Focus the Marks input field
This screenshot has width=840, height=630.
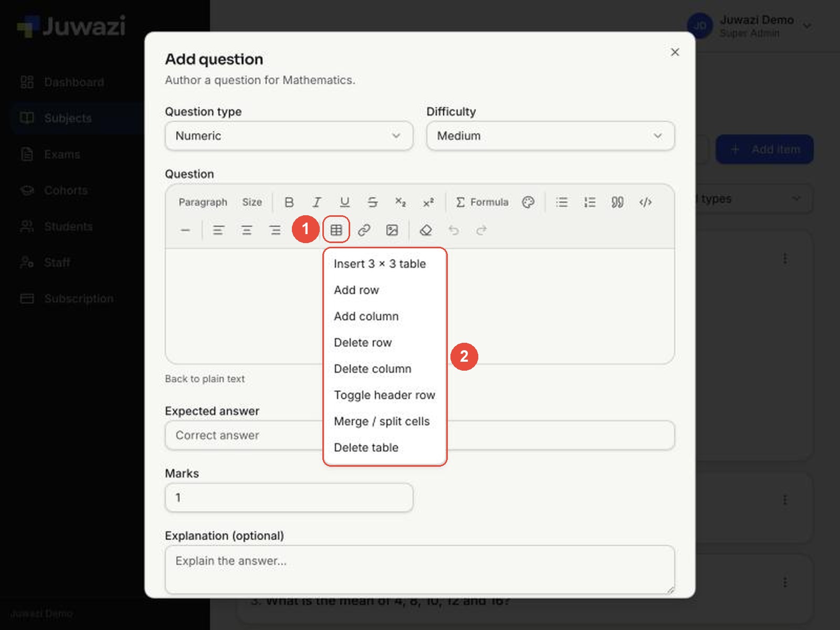[x=289, y=498]
